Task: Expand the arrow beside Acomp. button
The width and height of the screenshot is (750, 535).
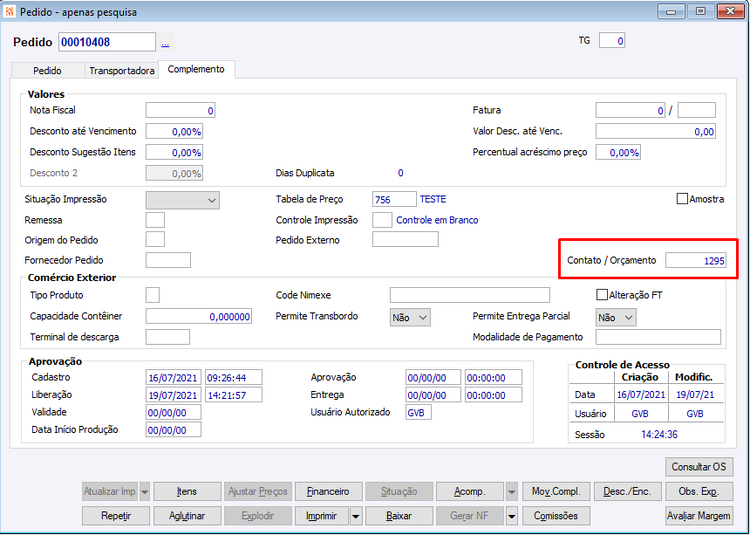Action: coord(512,491)
